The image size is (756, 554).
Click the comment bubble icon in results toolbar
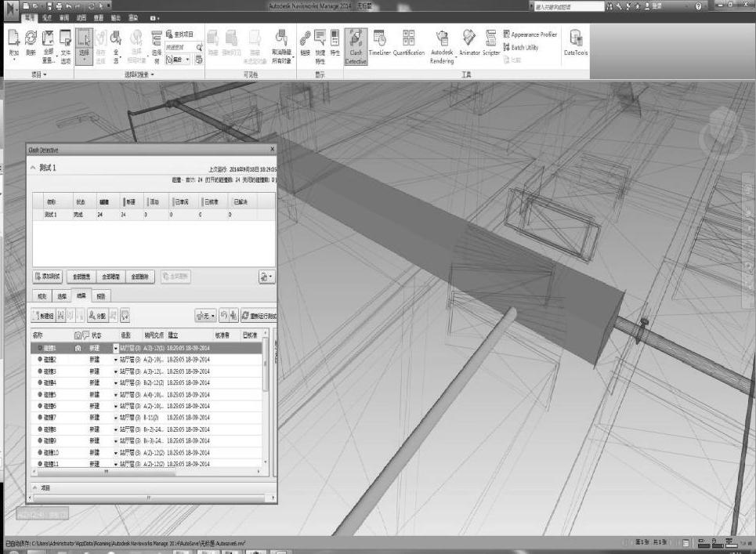[125, 316]
